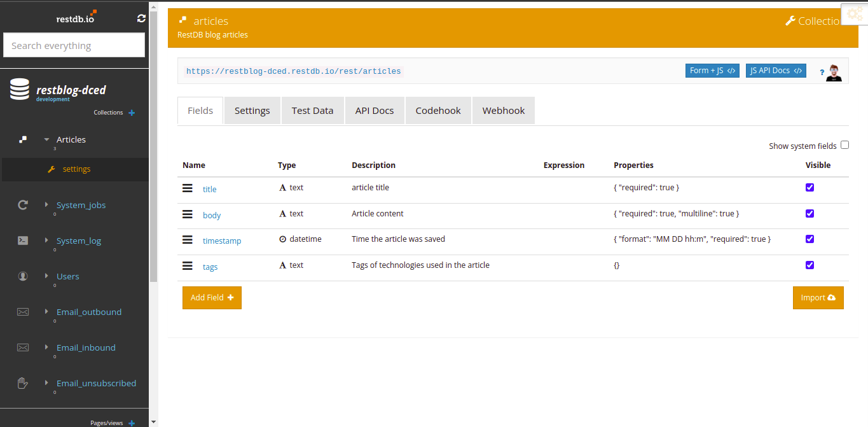Click the refresh icon beside restdb.io logo
868x427 pixels.
[141, 18]
